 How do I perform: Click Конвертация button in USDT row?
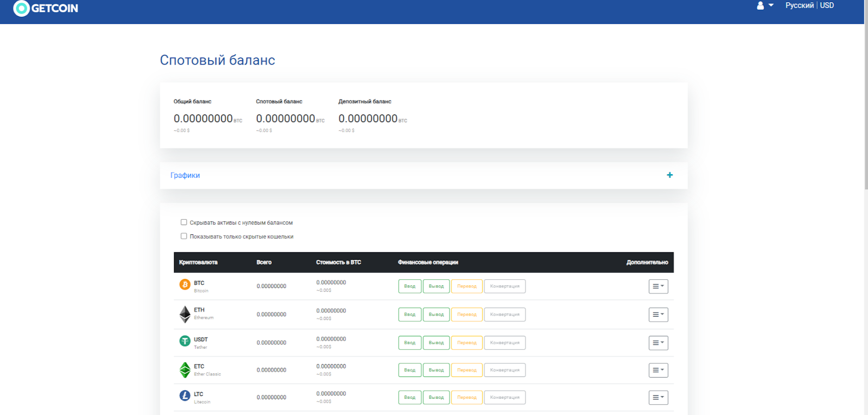[505, 343]
